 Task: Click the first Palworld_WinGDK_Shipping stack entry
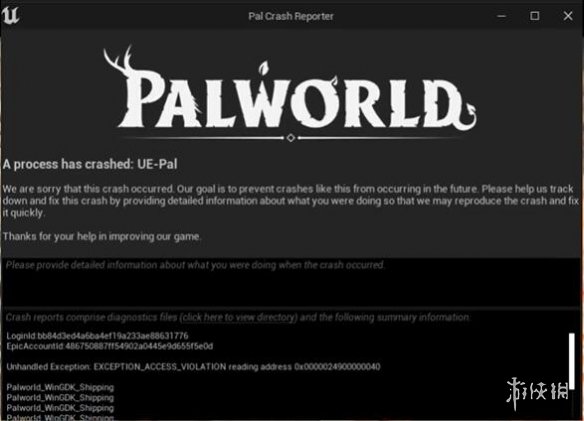60,387
